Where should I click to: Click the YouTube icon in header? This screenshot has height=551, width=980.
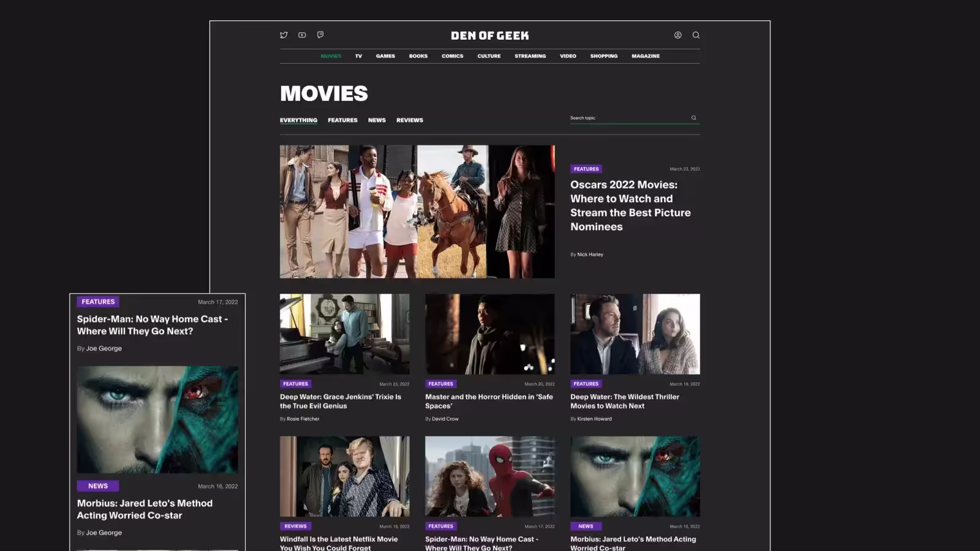tap(302, 35)
